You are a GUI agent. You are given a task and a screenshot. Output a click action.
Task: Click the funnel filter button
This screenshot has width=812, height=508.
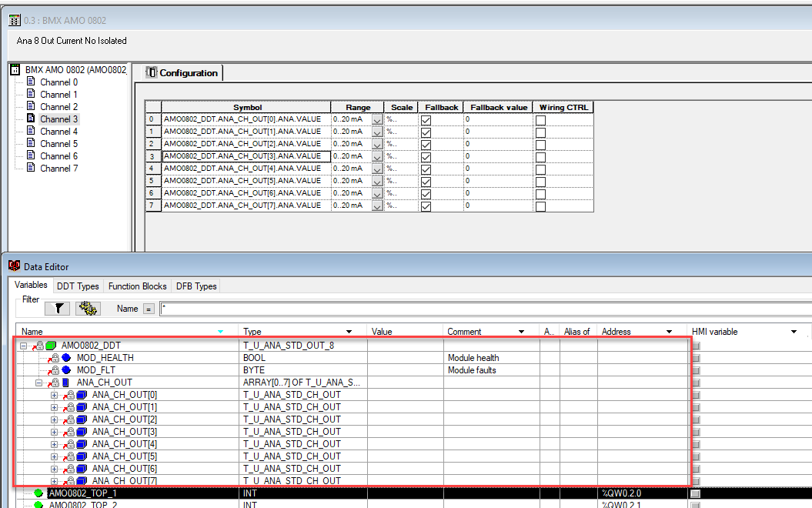(58, 309)
